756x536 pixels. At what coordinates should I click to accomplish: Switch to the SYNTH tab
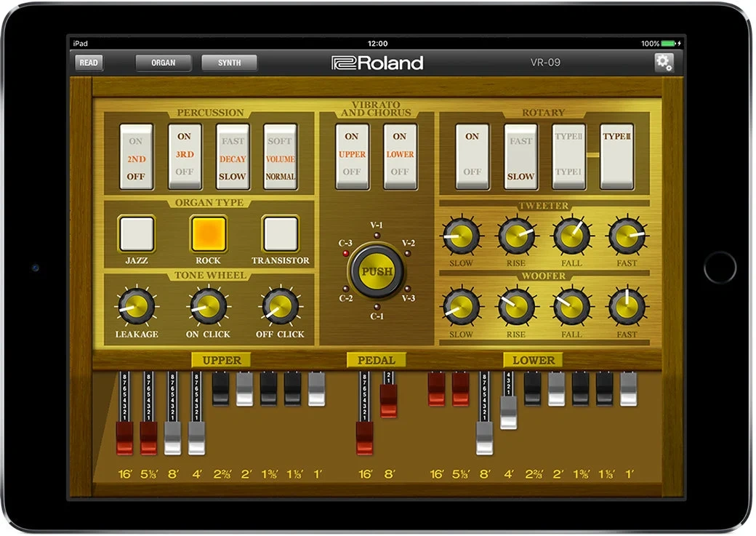(x=229, y=63)
